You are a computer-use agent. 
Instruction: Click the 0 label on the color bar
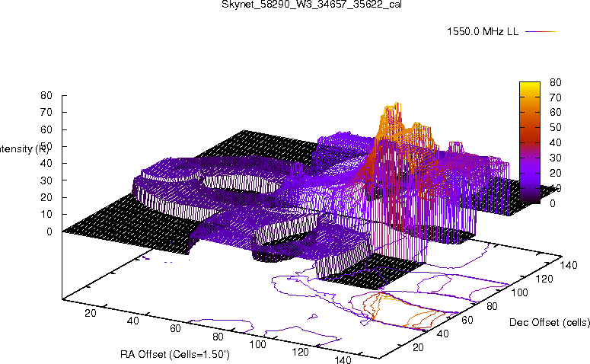(x=553, y=203)
